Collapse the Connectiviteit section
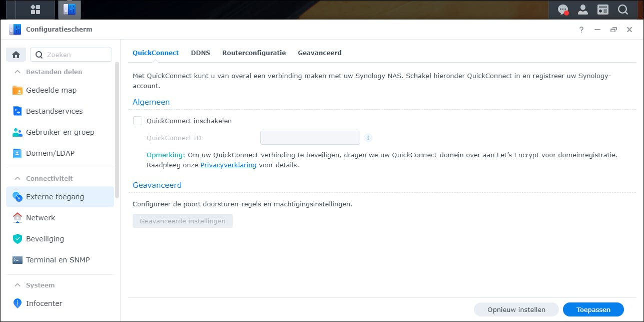This screenshot has height=322, width=644. [18, 178]
